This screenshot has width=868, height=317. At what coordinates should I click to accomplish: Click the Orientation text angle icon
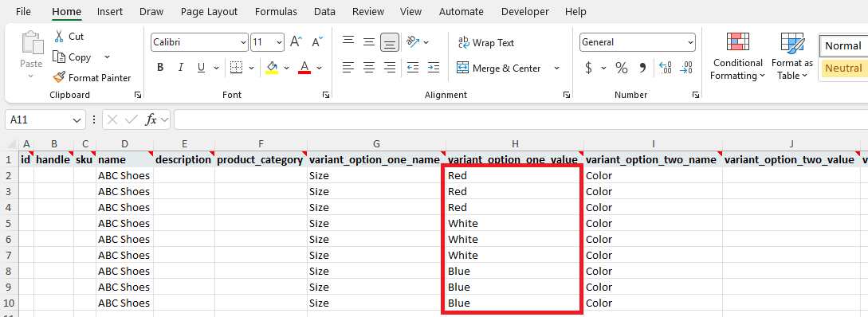(412, 41)
